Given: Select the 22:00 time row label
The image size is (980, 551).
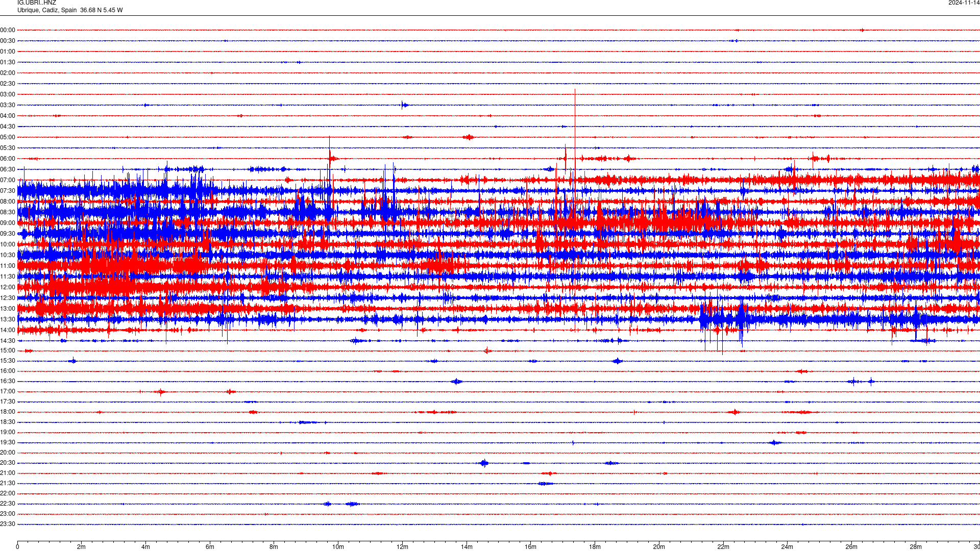Looking at the screenshot, I should point(8,493).
